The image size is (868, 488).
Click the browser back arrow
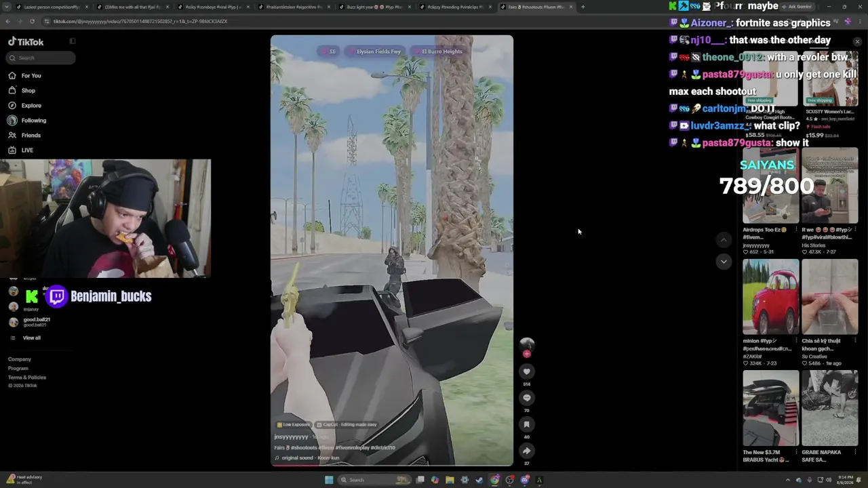pos(7,21)
